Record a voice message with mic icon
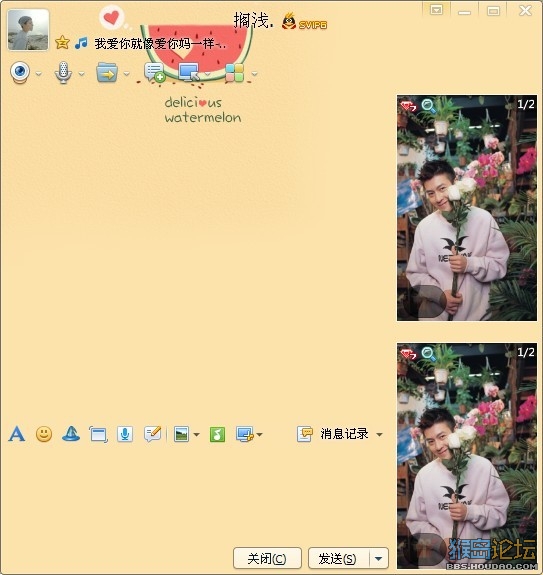This screenshot has width=543, height=575. click(125, 434)
